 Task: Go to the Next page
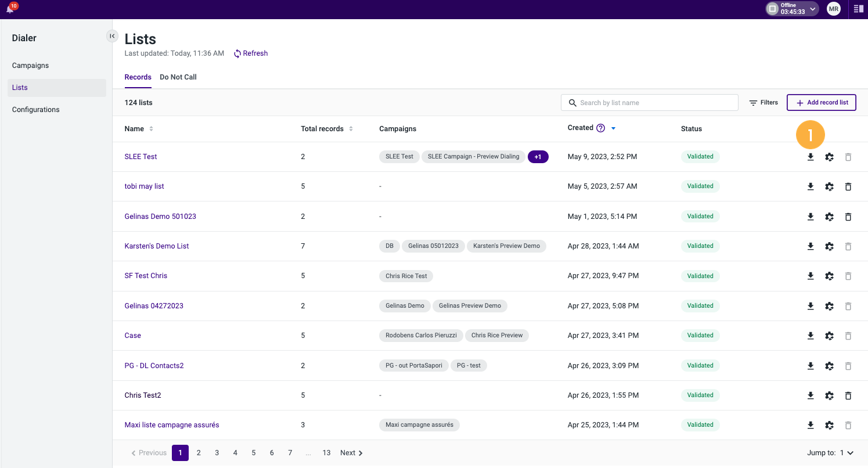point(351,453)
